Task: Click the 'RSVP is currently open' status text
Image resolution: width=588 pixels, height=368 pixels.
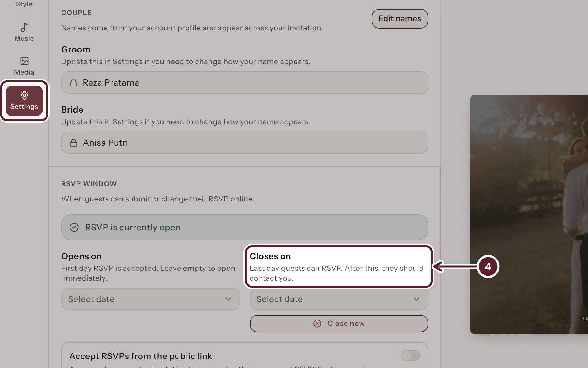Action: click(133, 228)
